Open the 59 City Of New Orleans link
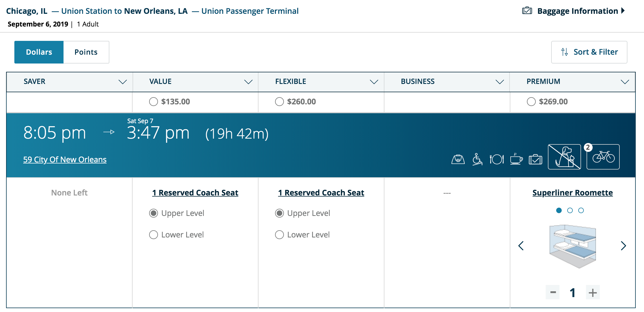Viewport: 644px width, 312px height. coord(65,160)
